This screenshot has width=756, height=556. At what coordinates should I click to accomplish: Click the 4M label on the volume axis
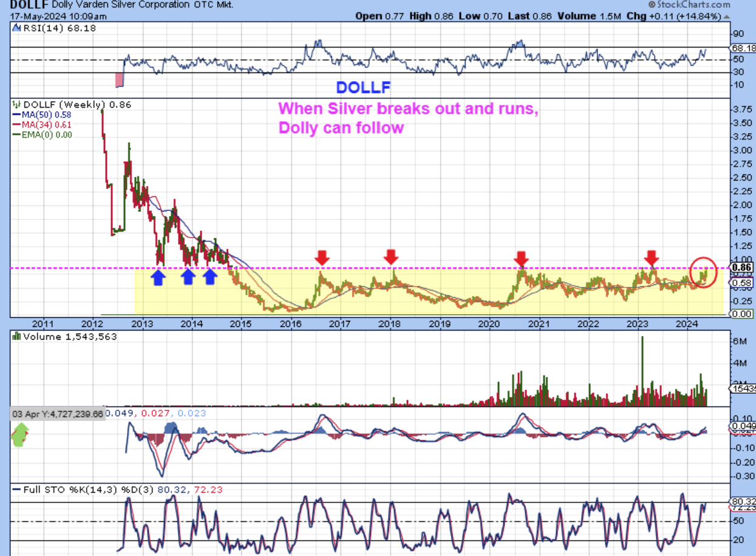coord(740,364)
